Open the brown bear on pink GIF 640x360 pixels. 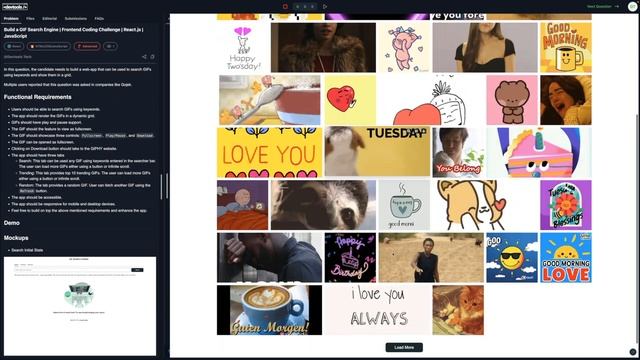[x=512, y=100]
